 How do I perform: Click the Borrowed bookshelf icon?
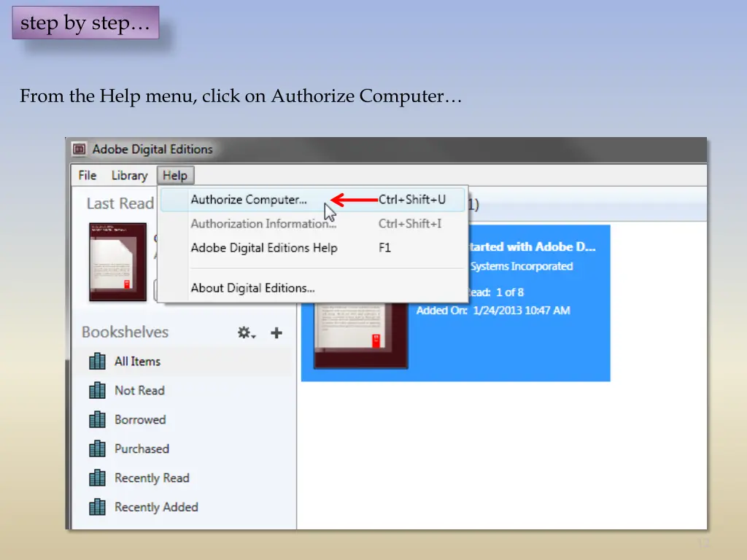[97, 419]
